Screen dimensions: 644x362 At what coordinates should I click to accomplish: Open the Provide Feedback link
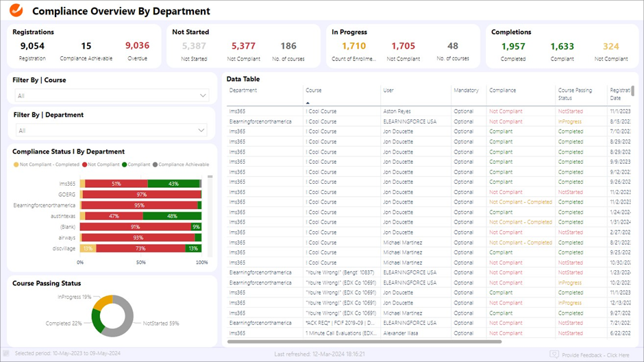(597, 354)
